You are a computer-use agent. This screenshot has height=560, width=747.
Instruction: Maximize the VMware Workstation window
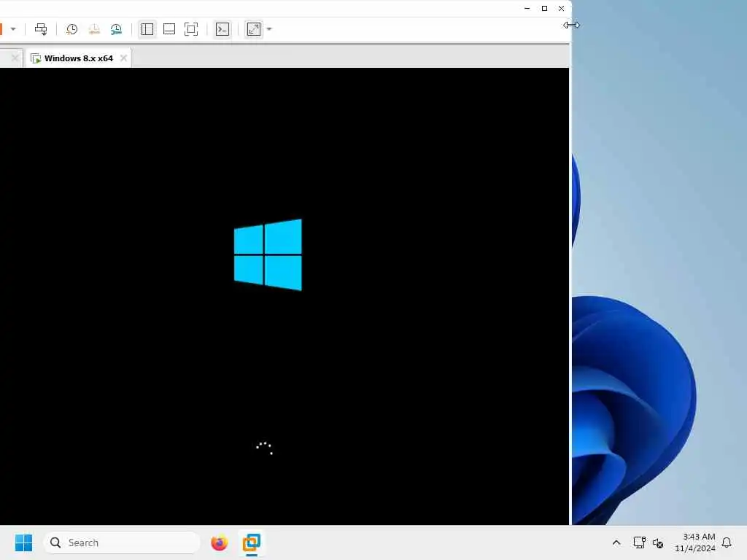(544, 8)
